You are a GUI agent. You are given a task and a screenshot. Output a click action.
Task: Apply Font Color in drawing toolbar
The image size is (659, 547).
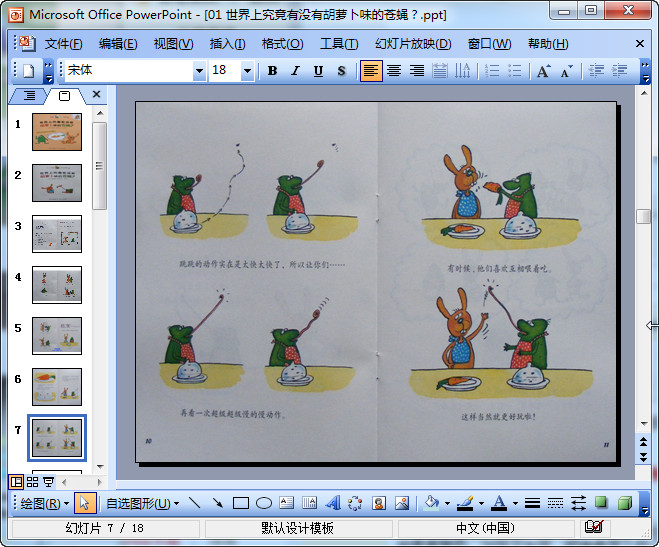499,502
